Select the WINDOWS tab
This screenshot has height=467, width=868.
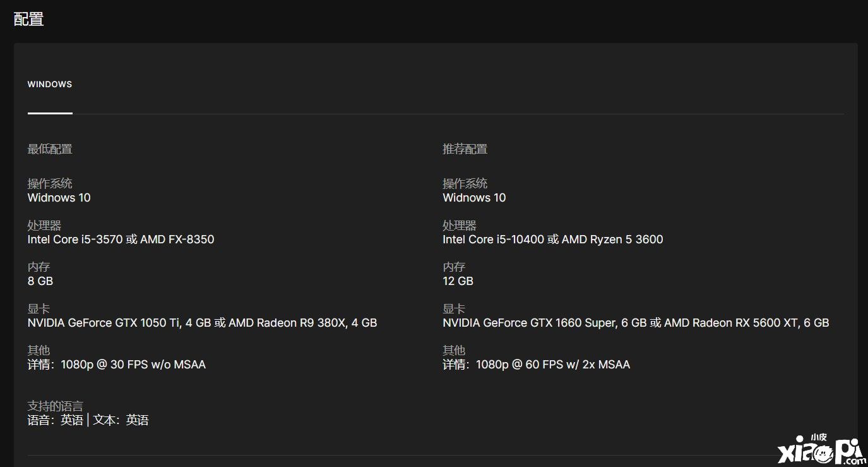coord(50,85)
